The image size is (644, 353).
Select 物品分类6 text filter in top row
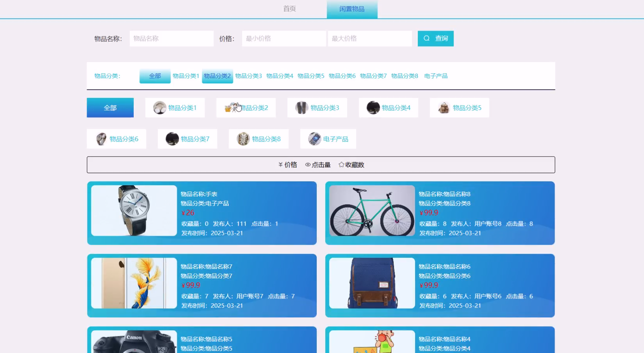click(342, 76)
